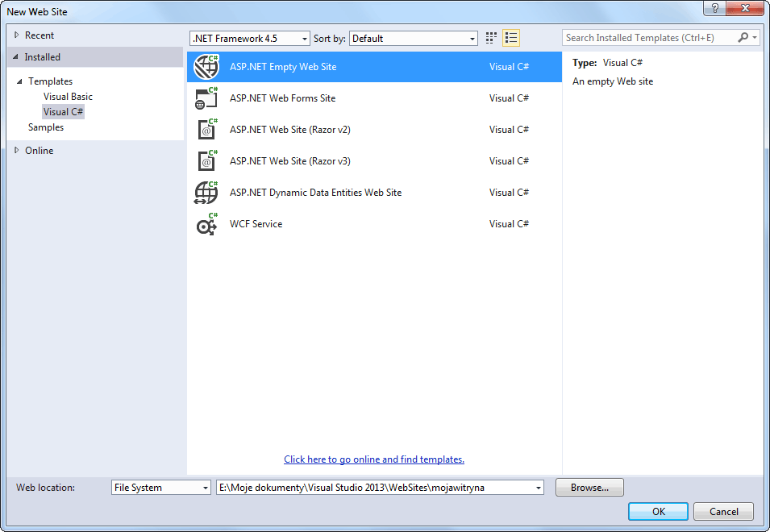
Task: Select the ASP.NET Web Forms Site text
Action: point(283,98)
